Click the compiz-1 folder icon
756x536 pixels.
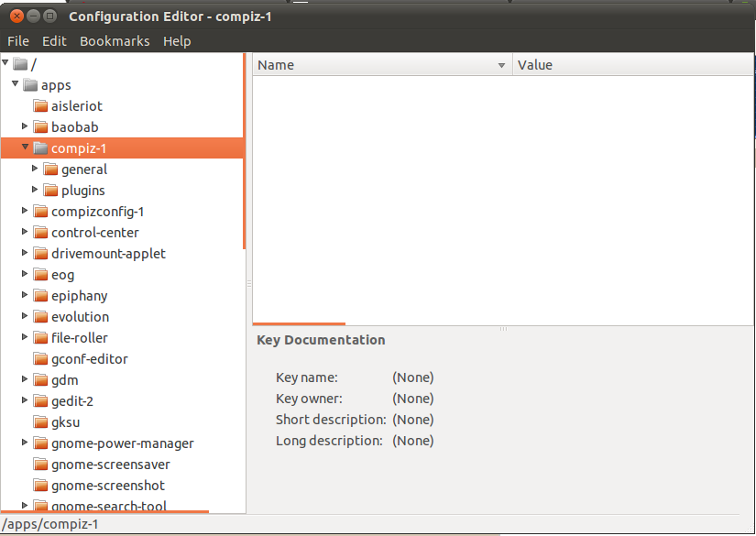(40, 148)
